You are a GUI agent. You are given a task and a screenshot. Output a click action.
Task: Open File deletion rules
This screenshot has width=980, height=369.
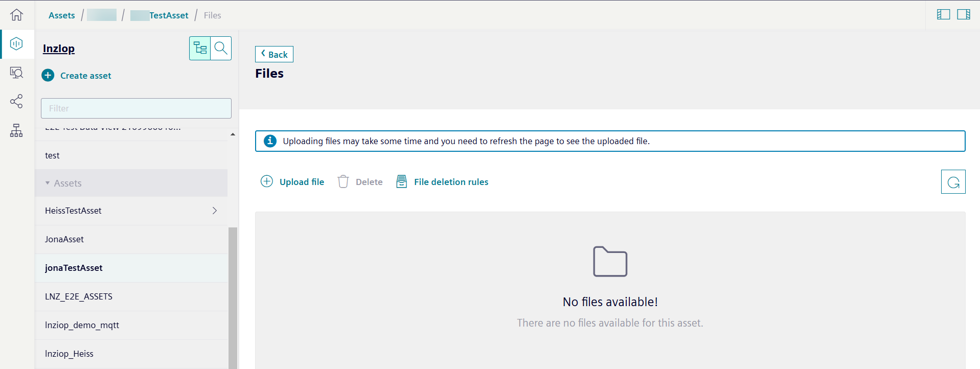click(451, 182)
